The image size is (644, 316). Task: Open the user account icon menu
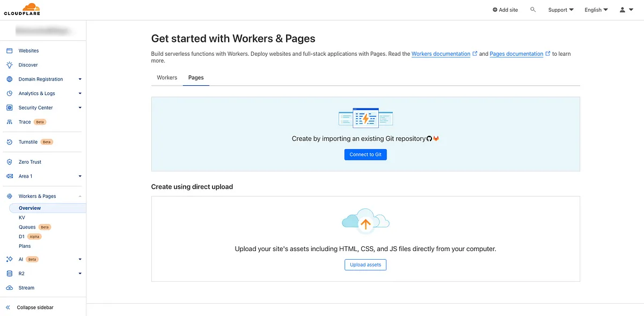(626, 10)
